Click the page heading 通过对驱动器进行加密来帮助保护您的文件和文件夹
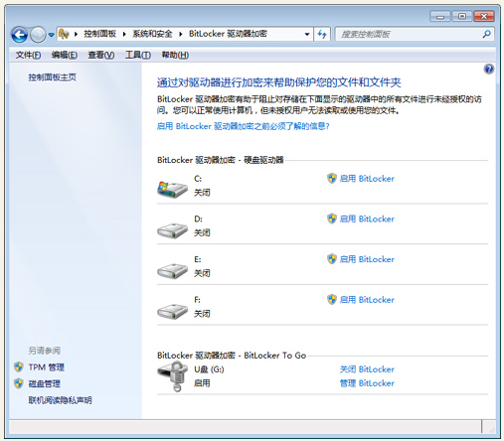 point(278,82)
